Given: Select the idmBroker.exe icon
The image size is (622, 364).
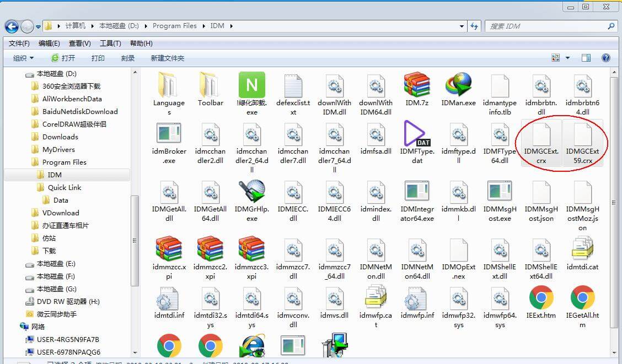Looking at the screenshot, I should (169, 134).
